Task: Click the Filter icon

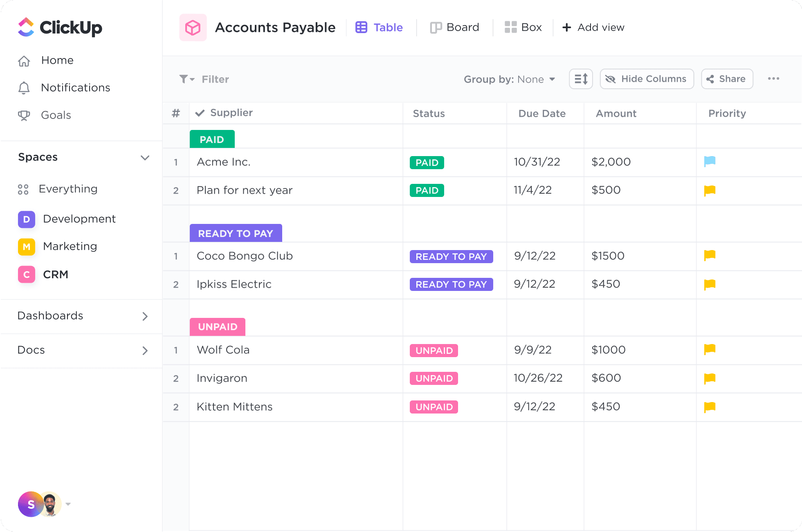Action: pos(185,78)
